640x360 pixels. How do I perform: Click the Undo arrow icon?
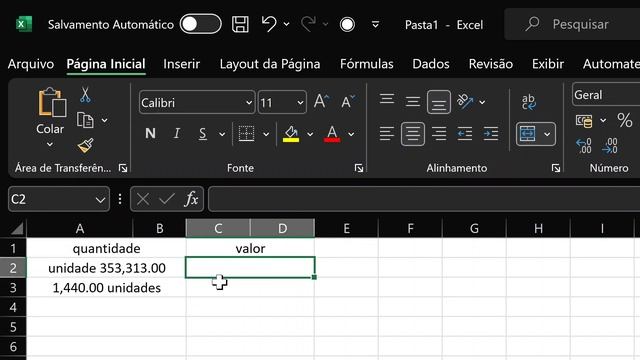point(269,24)
